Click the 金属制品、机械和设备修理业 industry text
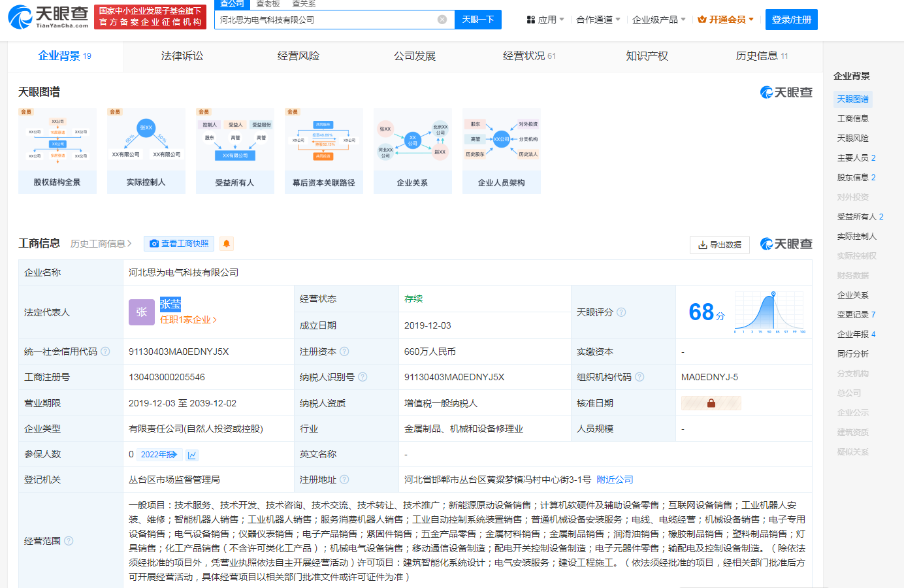 (x=464, y=429)
